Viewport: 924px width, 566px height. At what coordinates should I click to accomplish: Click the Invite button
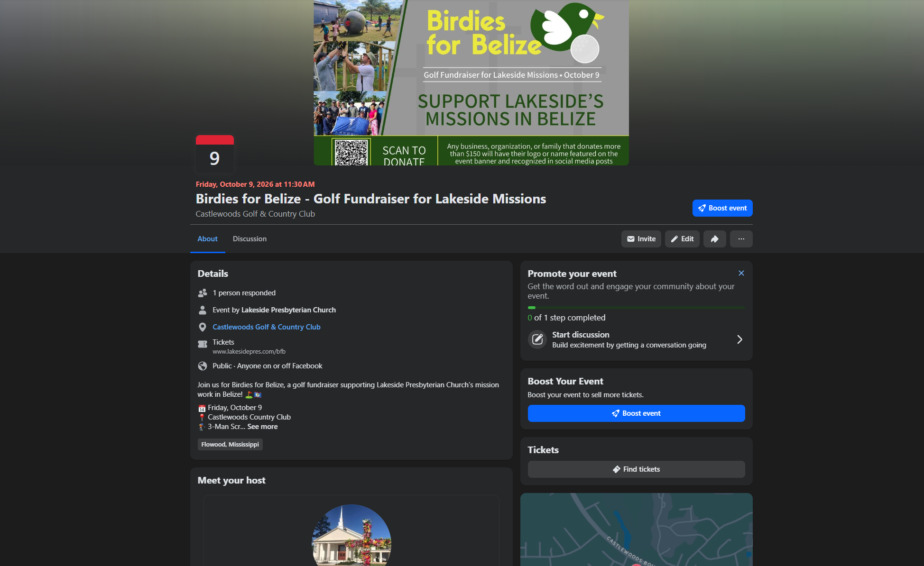pyautogui.click(x=641, y=239)
